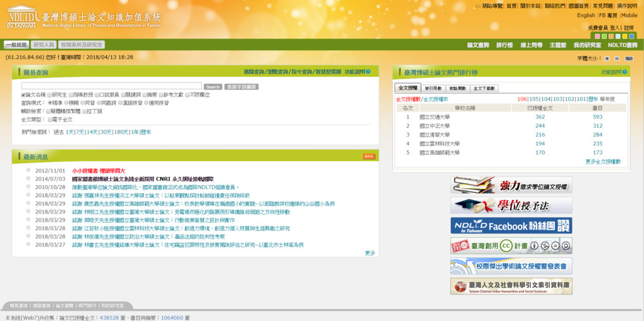Screen dimensions: 644x321
Task: Open the 查詢字詞擴展 term expansion
Action: [241, 87]
